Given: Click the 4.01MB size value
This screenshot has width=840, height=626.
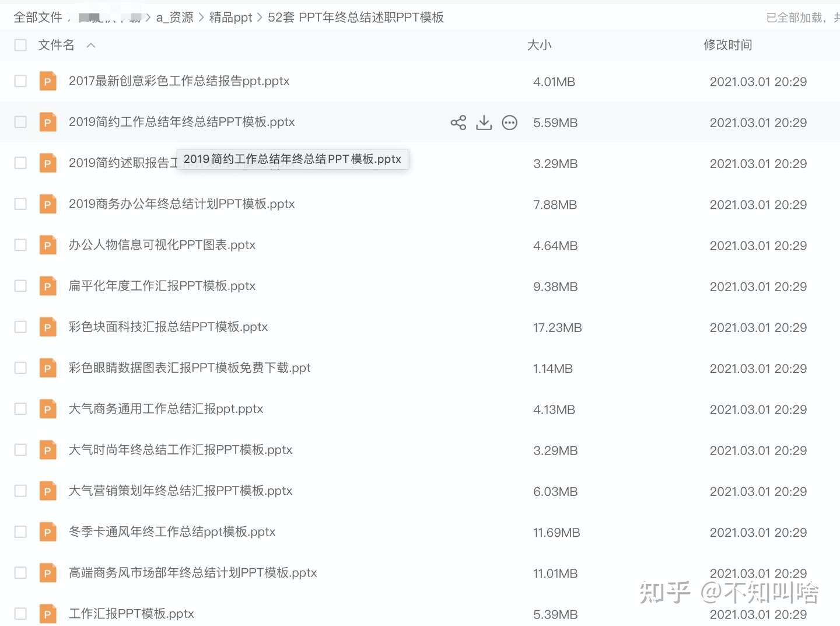Looking at the screenshot, I should [554, 82].
